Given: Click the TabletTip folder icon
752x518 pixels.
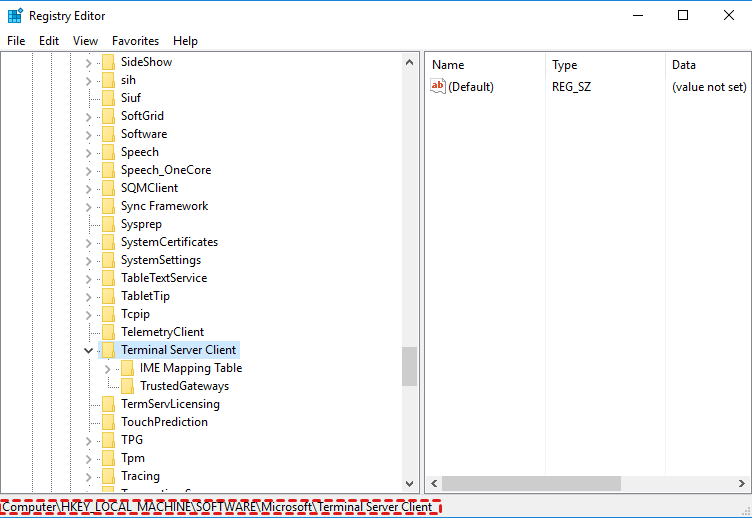Looking at the screenshot, I should (x=108, y=296).
